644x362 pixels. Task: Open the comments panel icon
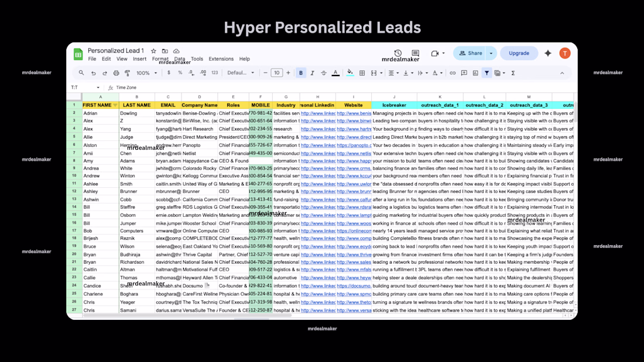coord(415,53)
